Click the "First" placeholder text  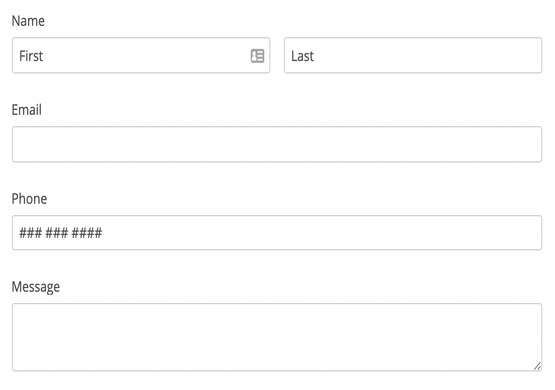point(31,56)
